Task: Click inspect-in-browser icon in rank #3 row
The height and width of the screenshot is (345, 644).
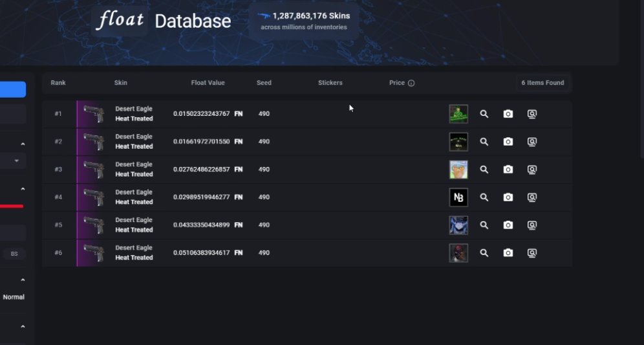Action: pyautogui.click(x=532, y=170)
